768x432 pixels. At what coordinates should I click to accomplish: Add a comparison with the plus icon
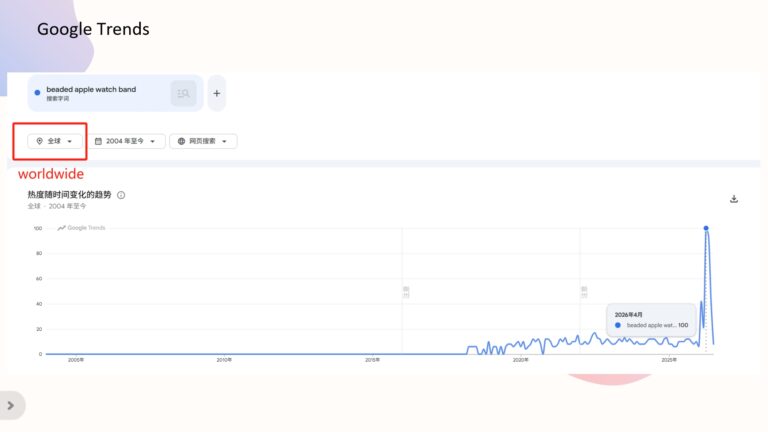[216, 93]
